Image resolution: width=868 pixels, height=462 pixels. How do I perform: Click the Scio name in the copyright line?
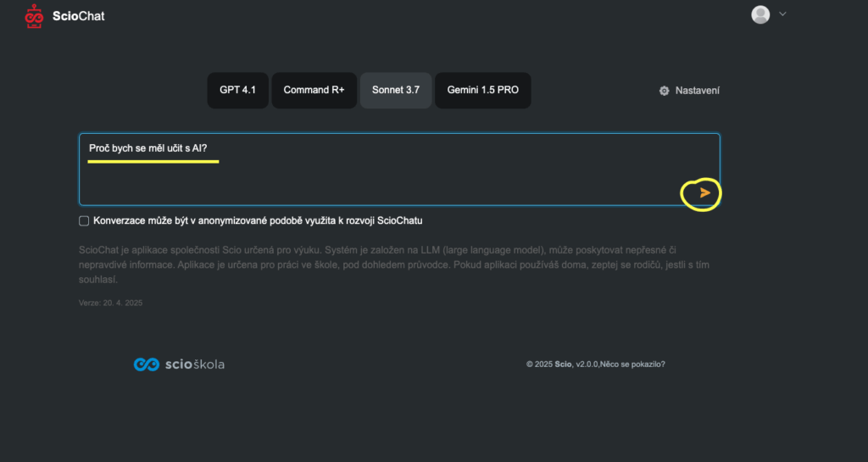(x=563, y=364)
